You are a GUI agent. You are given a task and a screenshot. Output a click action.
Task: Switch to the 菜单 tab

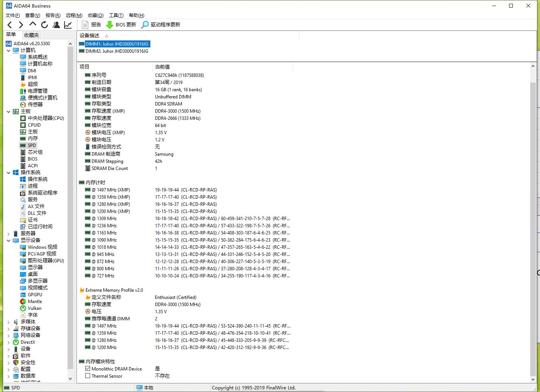(11, 34)
